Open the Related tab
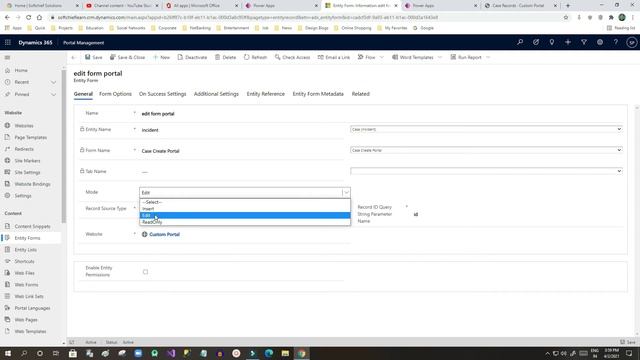640x360 pixels. [361, 94]
